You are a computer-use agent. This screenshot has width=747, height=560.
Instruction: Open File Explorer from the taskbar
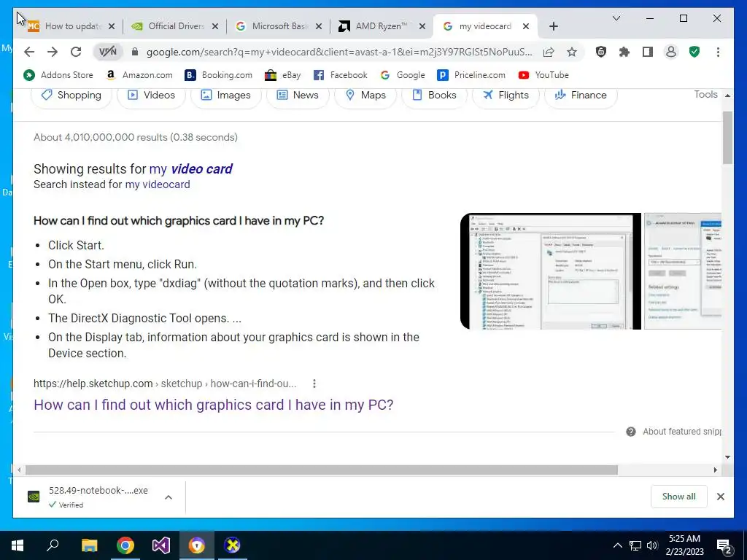(x=89, y=545)
